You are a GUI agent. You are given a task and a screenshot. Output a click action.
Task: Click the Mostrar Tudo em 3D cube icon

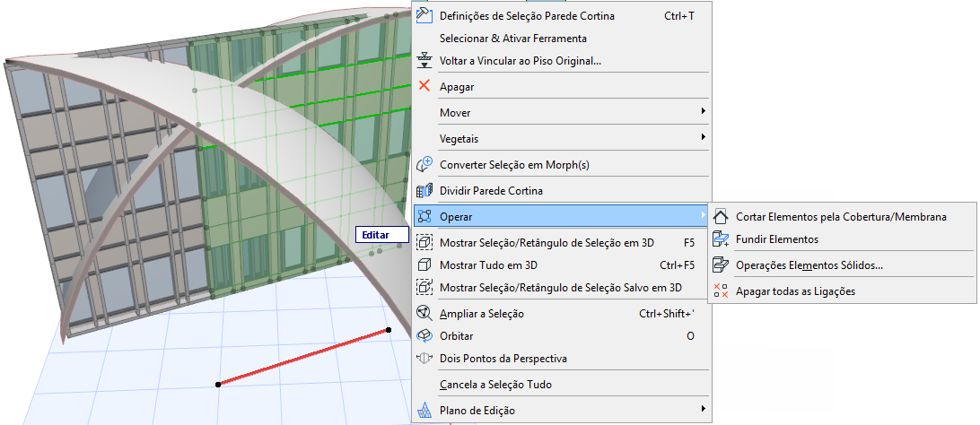point(424,265)
